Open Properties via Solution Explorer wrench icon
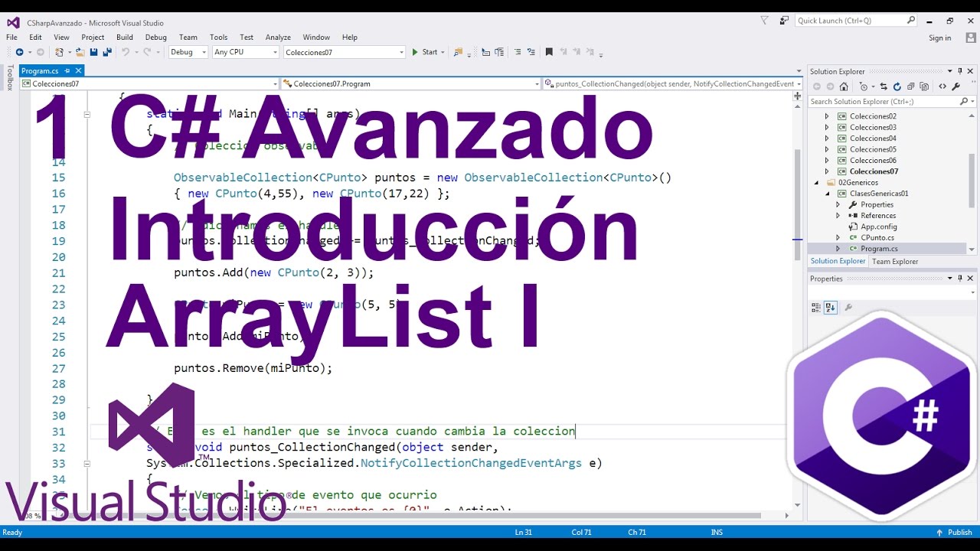 tap(955, 86)
